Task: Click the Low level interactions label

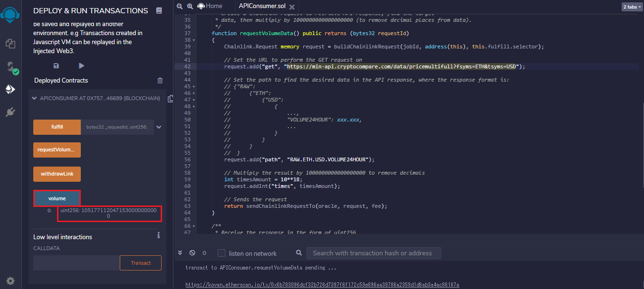Action: [63, 237]
